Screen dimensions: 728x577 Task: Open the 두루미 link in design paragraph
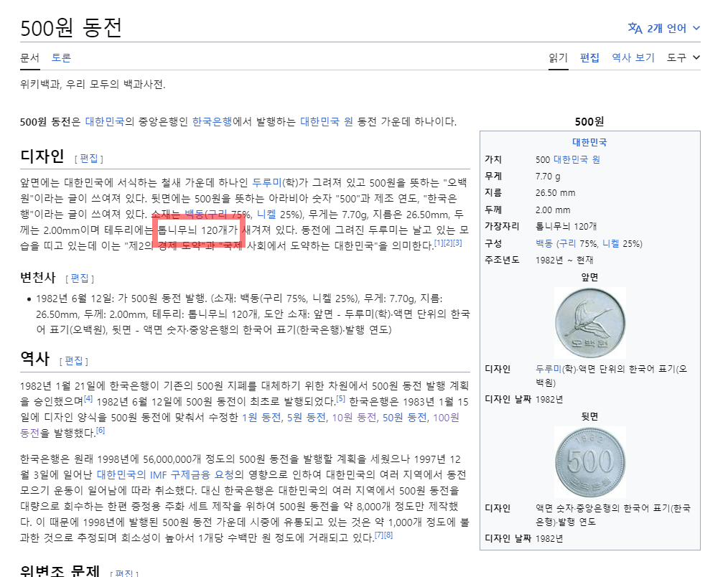(267, 182)
